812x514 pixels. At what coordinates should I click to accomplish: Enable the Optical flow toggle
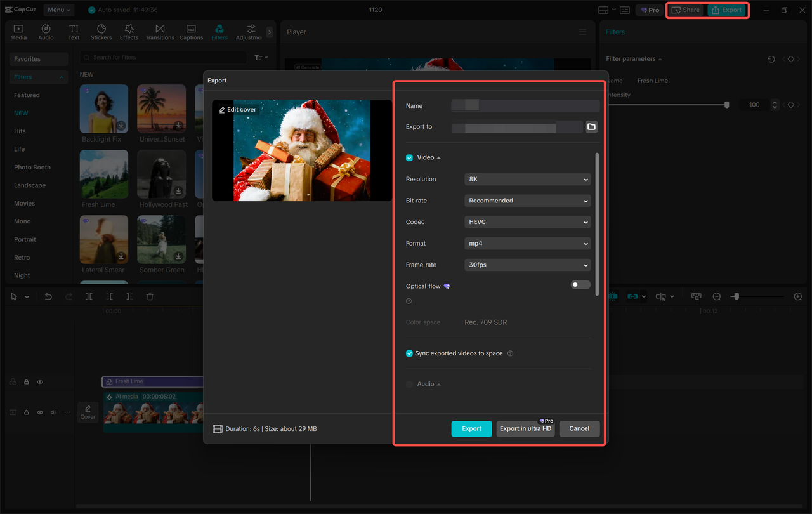click(x=580, y=284)
